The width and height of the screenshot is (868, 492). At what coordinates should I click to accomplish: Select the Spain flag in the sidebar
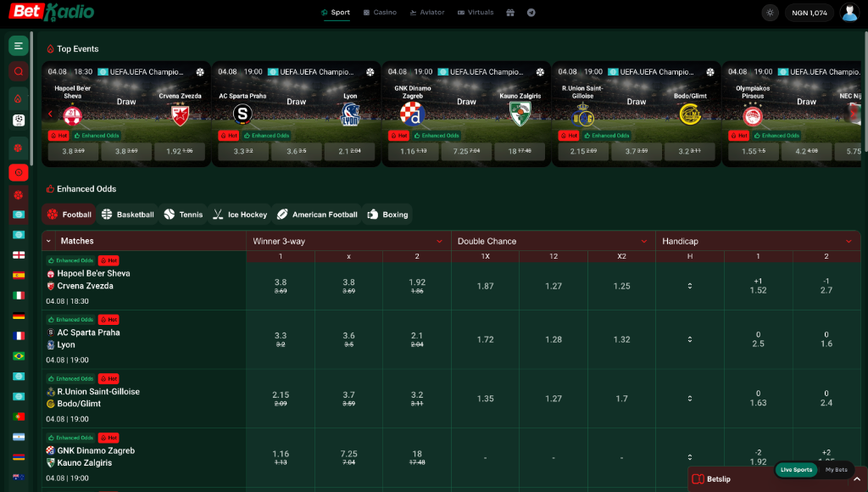19,275
